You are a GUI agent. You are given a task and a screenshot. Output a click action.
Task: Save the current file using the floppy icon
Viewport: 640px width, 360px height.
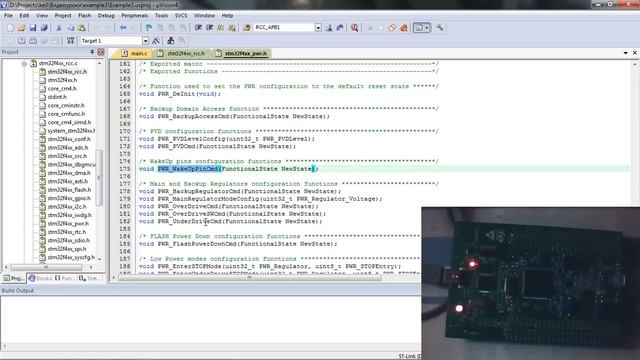pos(33,28)
